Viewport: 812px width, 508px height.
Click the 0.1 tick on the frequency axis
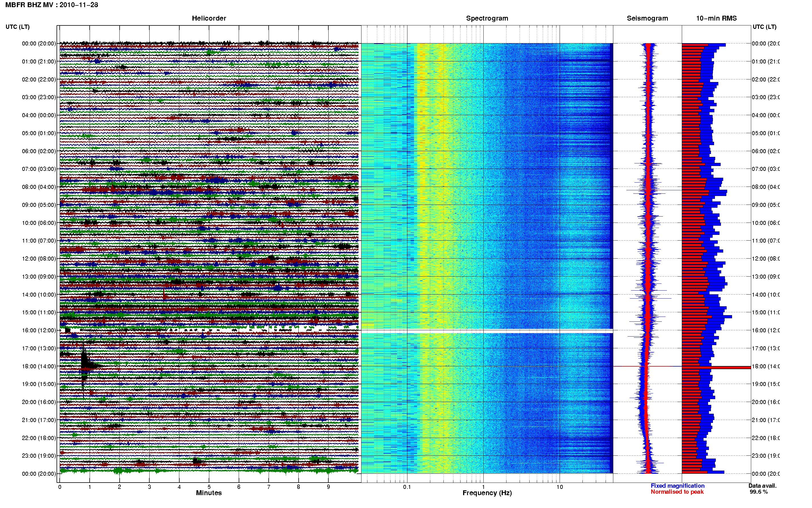(x=407, y=487)
